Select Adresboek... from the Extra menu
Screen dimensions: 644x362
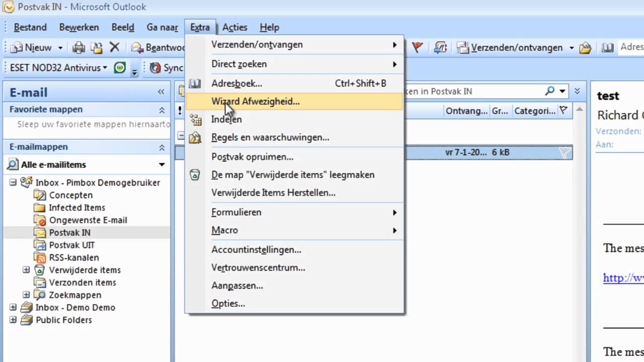tap(295, 83)
